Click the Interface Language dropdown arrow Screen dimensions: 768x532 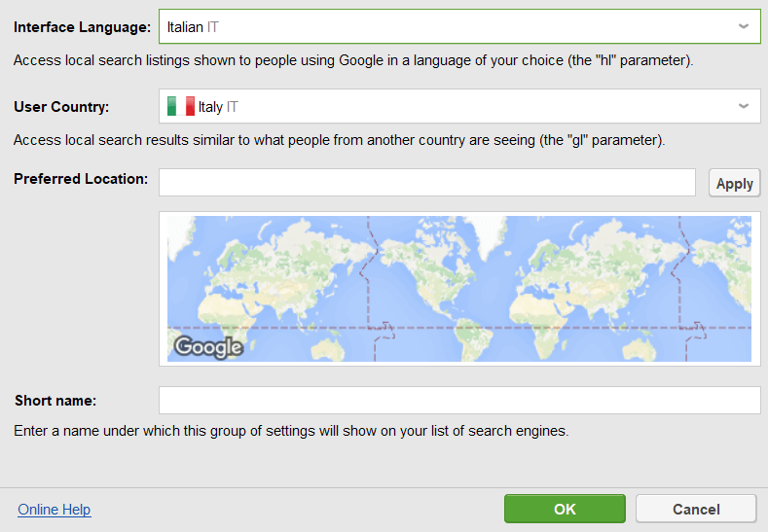(744, 26)
